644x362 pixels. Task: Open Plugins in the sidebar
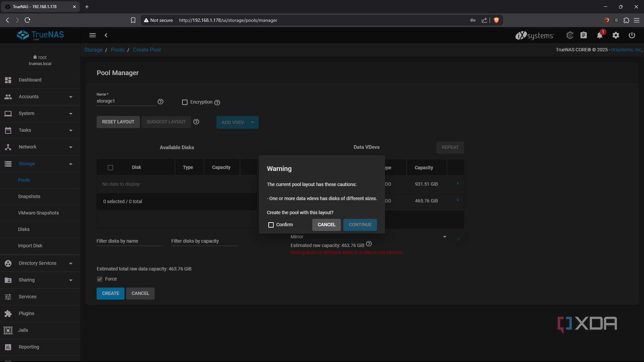(40, 314)
